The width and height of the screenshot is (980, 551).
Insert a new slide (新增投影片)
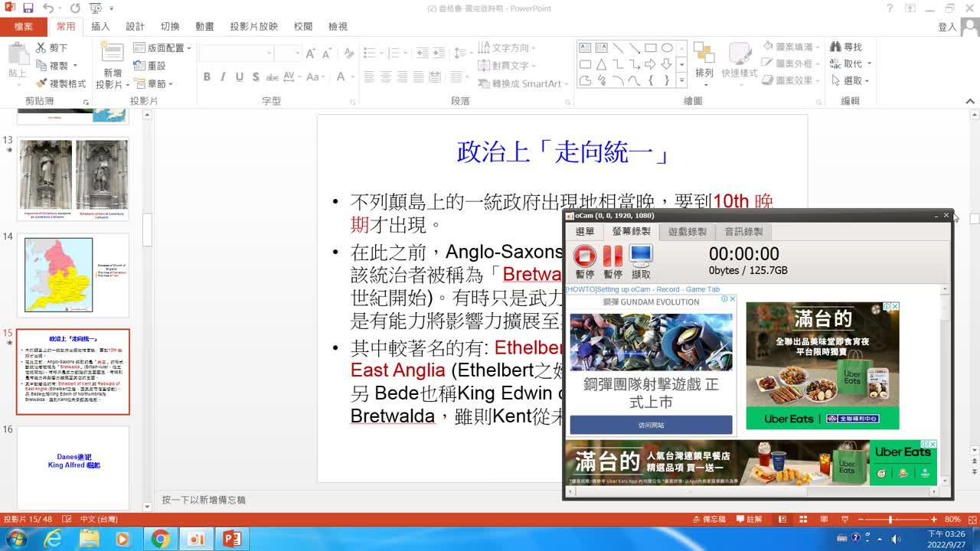[x=113, y=66]
